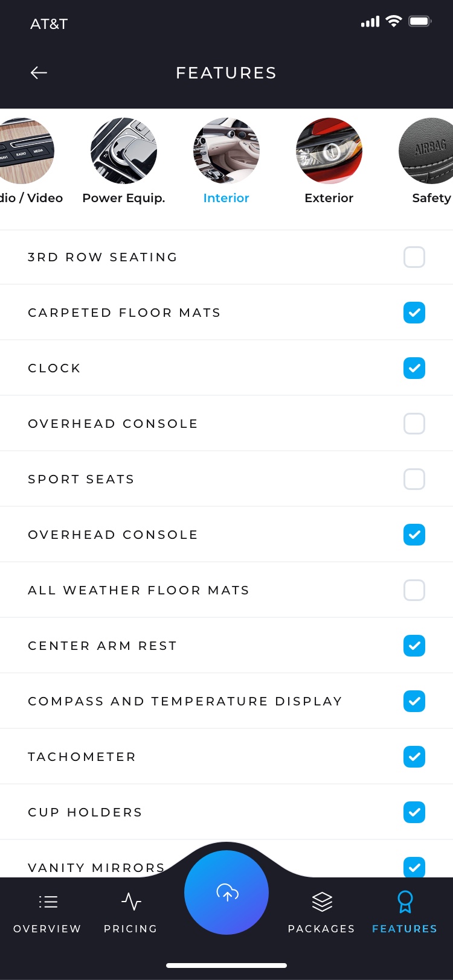Open the Audio / Video category

pos(27,151)
